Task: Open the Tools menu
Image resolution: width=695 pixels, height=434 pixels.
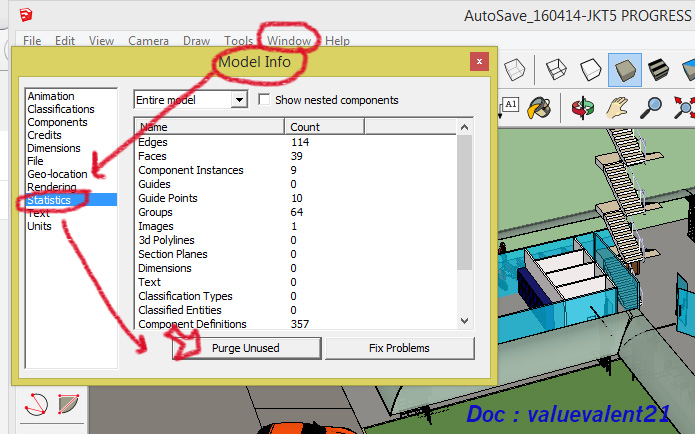Action: coord(238,41)
